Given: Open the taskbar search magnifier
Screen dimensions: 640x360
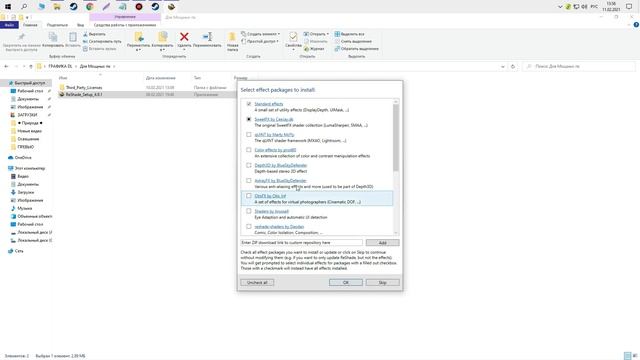Looking at the screenshot, I should pyautogui.click(x=24, y=7).
